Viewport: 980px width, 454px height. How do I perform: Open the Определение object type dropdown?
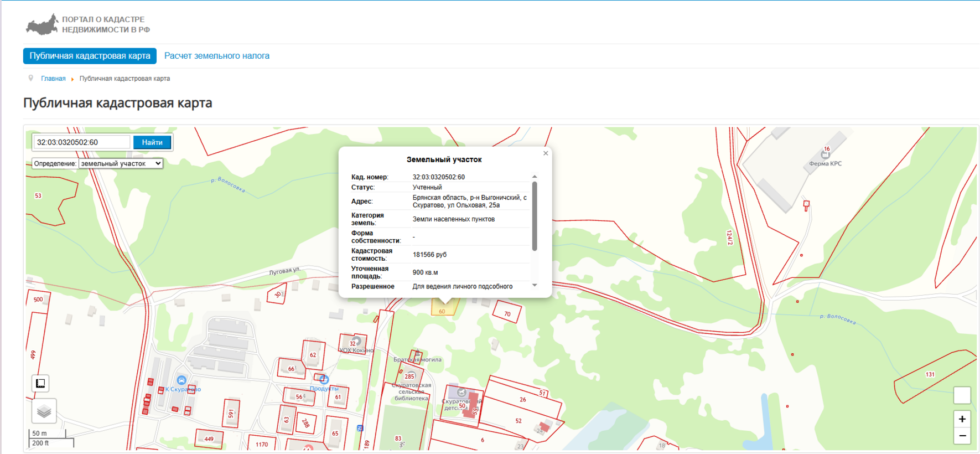(x=121, y=163)
